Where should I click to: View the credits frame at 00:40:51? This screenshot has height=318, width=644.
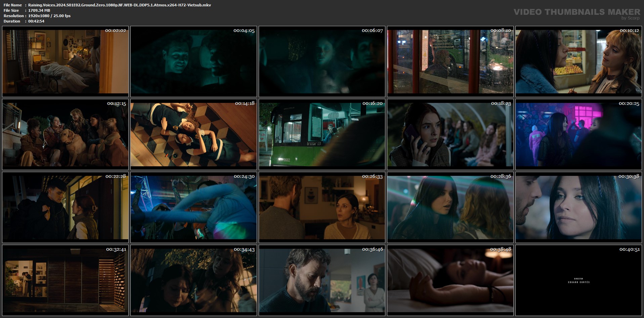(x=578, y=280)
